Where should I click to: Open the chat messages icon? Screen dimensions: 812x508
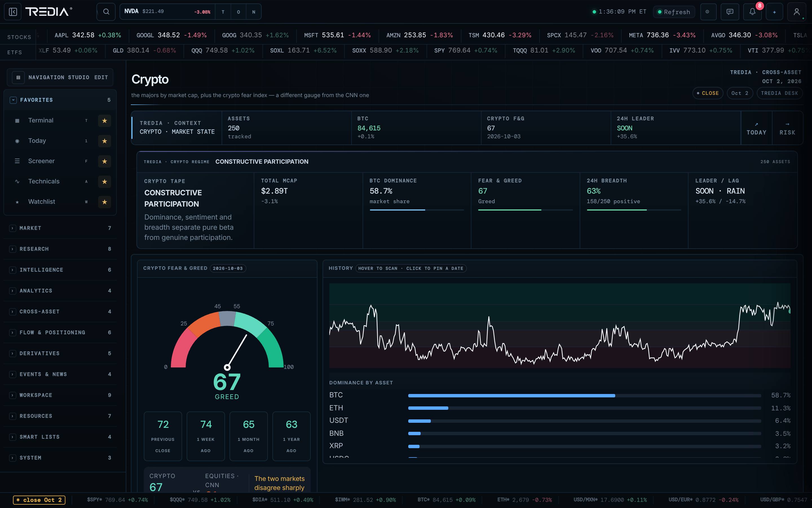pyautogui.click(x=730, y=12)
